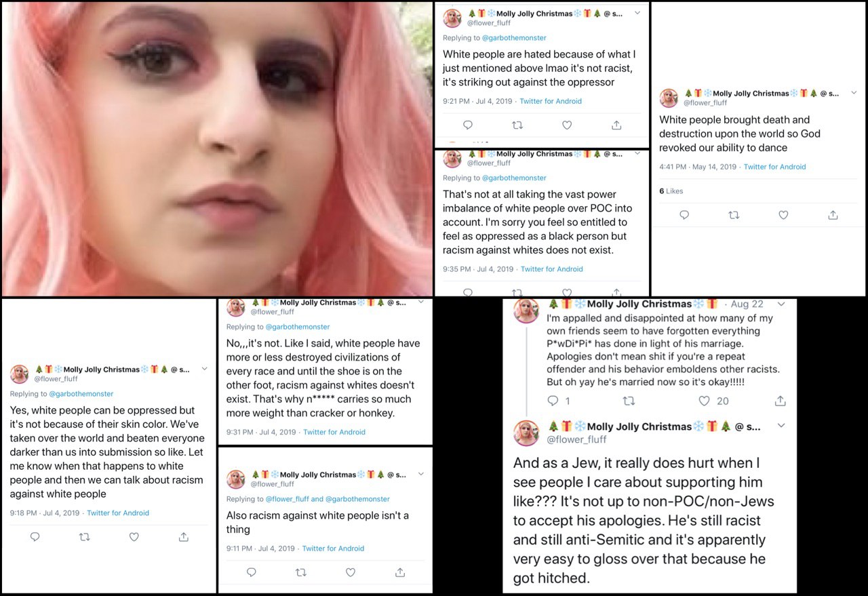Expand the options chevron on the May 14 tweet

[854, 93]
